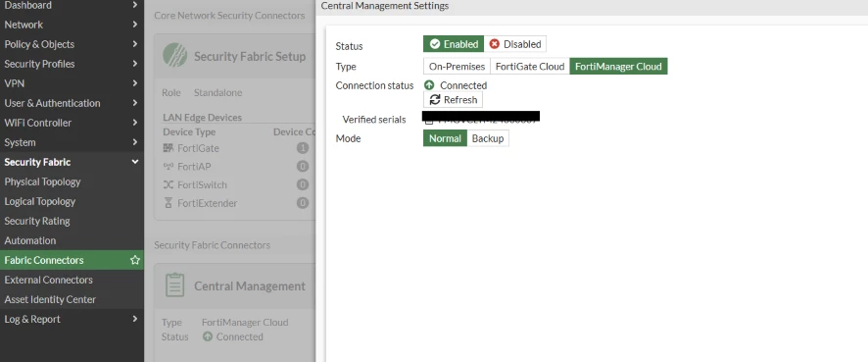
Task: Click the FortiAP device type icon
Action: [x=169, y=167]
